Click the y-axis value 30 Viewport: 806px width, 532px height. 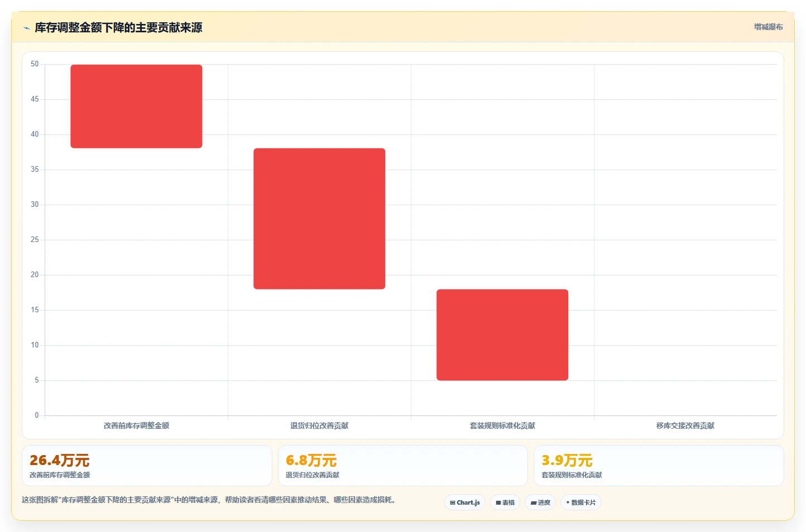coord(35,205)
